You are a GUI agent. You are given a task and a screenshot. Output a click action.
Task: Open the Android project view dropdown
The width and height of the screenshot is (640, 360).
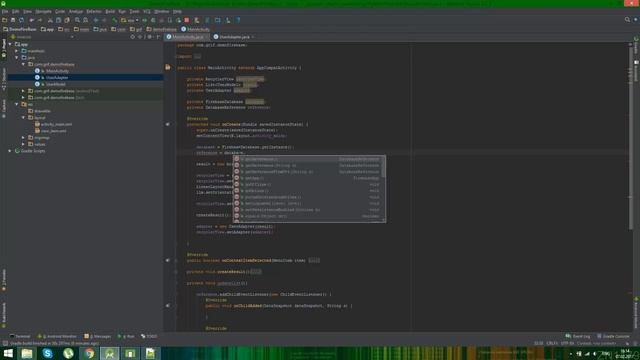[x=42, y=37]
